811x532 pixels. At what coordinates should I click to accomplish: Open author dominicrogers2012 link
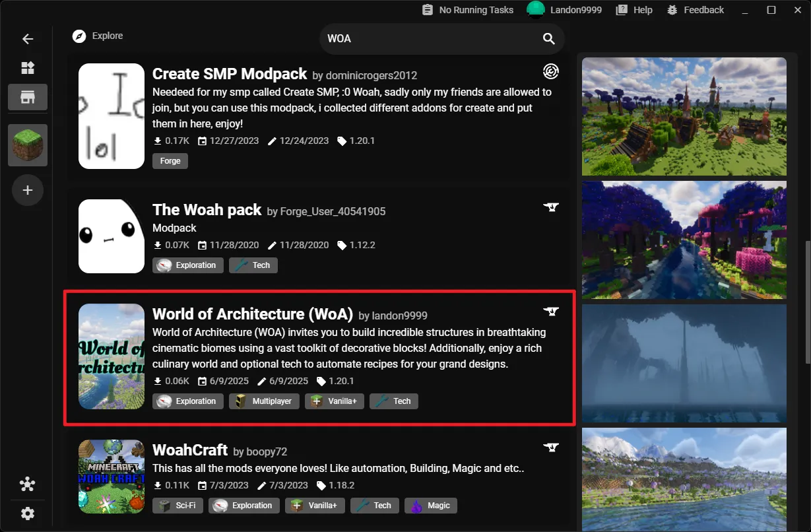[372, 76]
